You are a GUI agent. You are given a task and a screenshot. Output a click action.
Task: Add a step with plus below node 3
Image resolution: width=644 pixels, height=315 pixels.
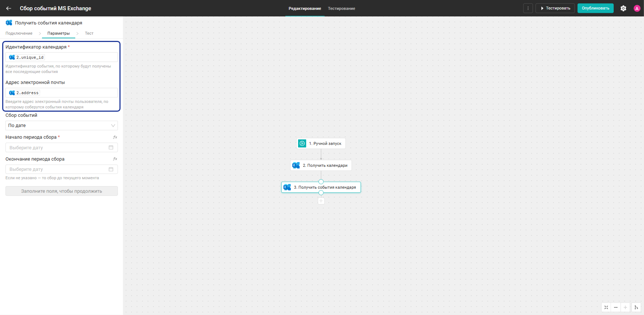[x=321, y=201]
